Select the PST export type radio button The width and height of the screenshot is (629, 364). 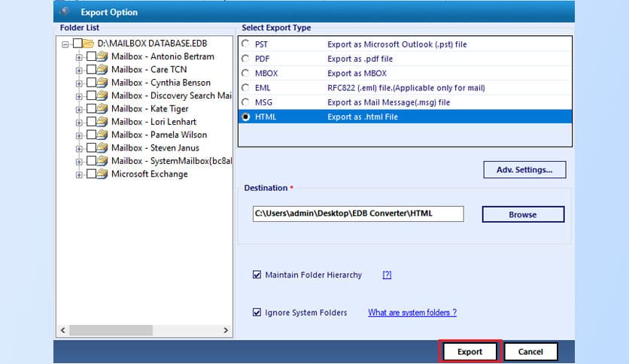[x=245, y=44]
